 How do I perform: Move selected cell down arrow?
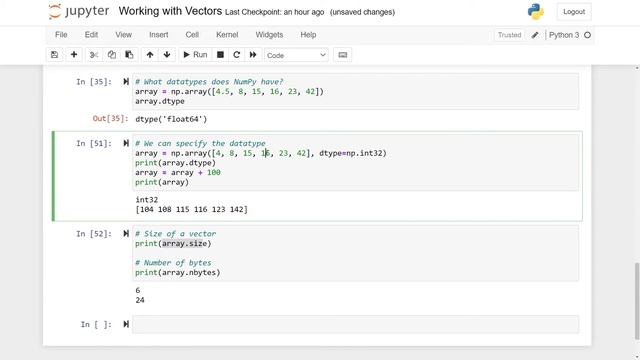(167, 55)
